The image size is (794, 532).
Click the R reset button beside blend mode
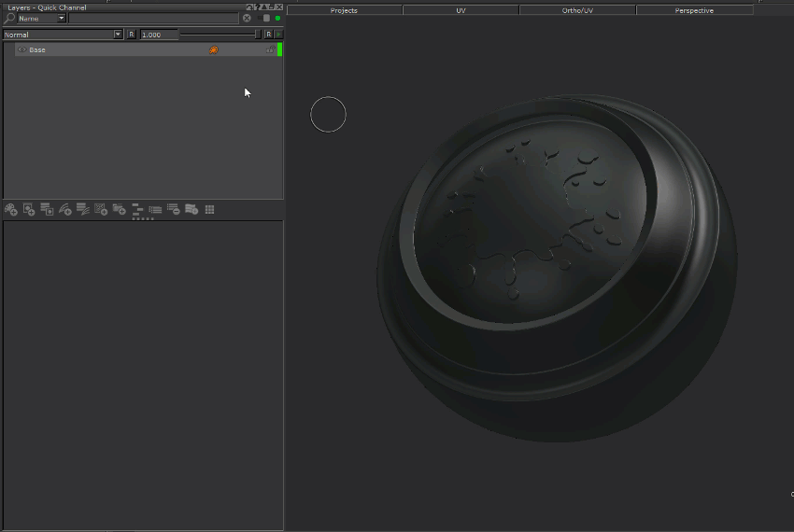131,35
